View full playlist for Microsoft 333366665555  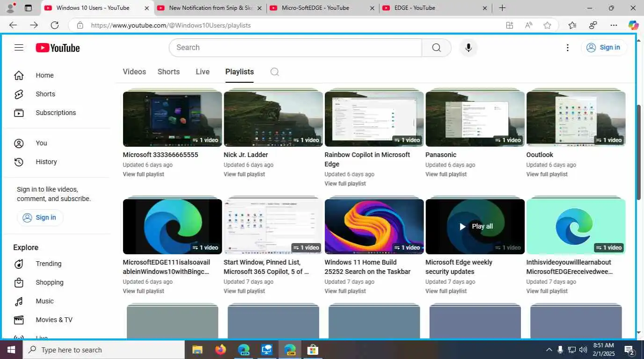(x=143, y=174)
